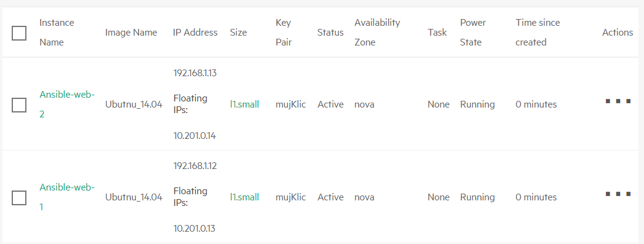View l1.small flavor for Ansible-web-2

pos(244,104)
